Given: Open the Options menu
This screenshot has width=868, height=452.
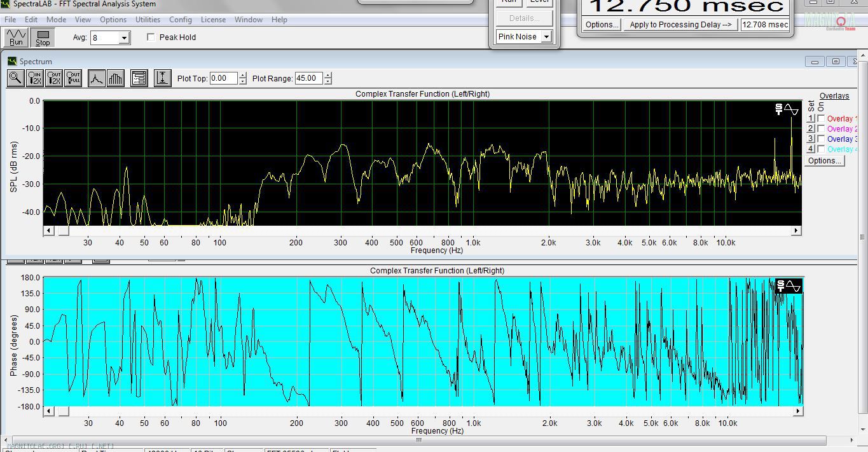Looking at the screenshot, I should click(x=113, y=20).
